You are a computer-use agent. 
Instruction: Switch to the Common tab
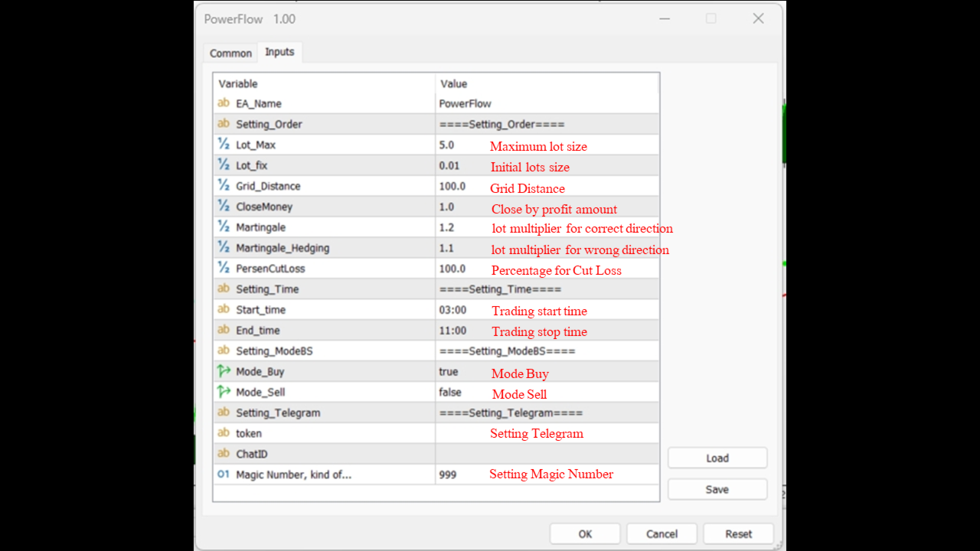click(230, 54)
